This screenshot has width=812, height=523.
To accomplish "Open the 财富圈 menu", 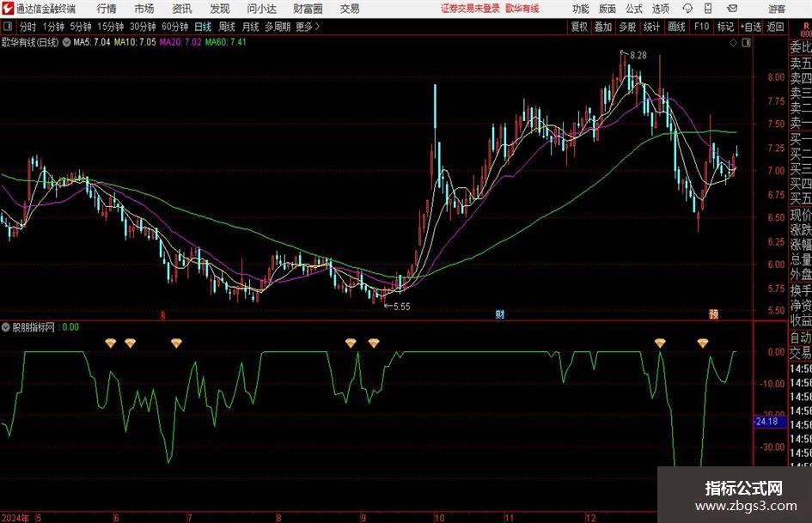I will (x=308, y=9).
